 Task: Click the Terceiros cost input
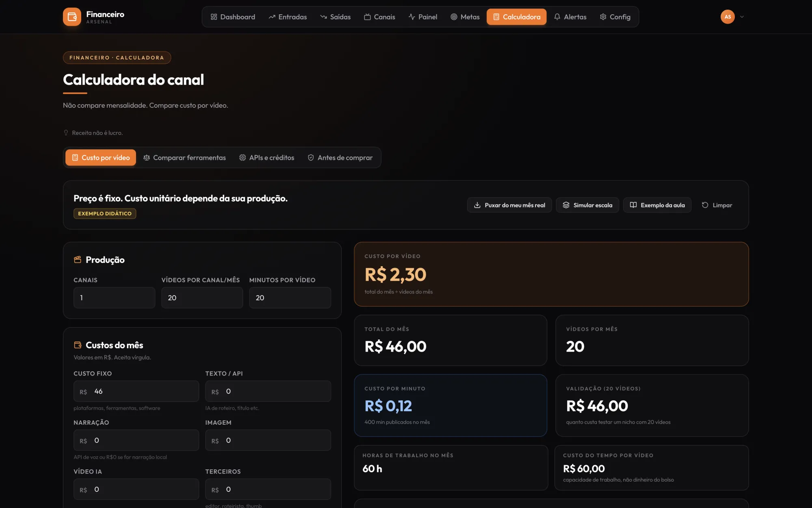pos(268,489)
